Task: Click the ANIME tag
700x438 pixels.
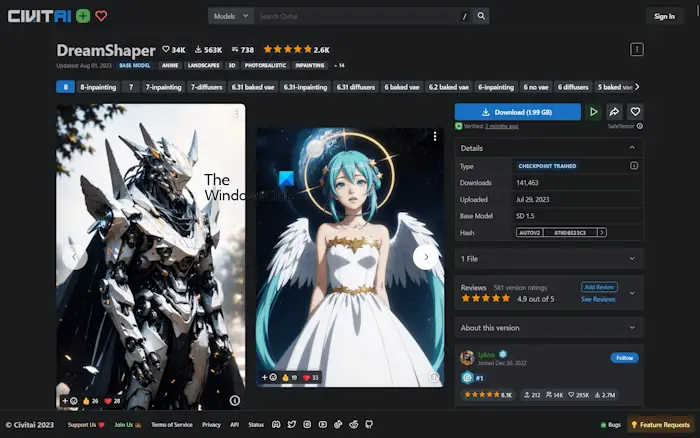Action: [x=170, y=65]
